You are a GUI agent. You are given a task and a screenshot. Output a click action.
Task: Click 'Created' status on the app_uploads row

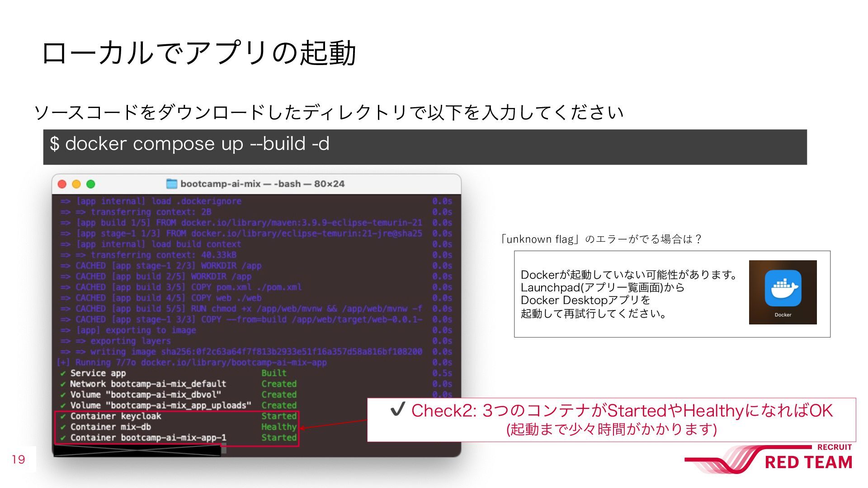(x=279, y=406)
